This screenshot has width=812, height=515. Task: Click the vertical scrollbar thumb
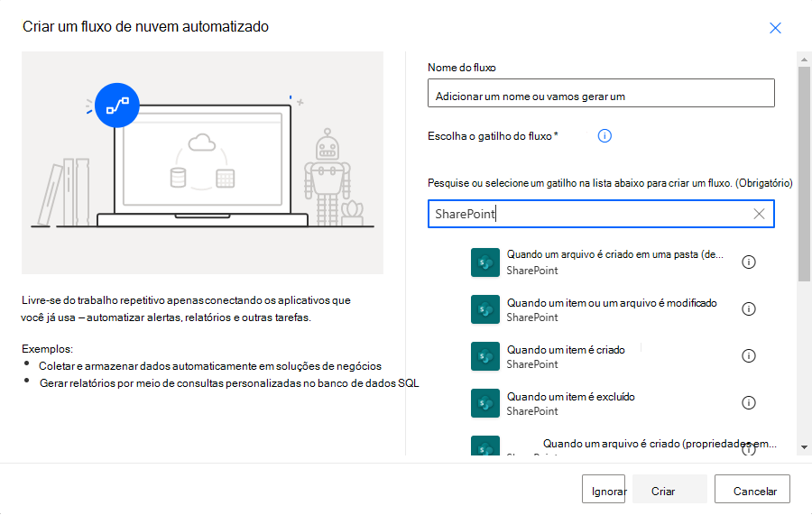click(x=804, y=174)
